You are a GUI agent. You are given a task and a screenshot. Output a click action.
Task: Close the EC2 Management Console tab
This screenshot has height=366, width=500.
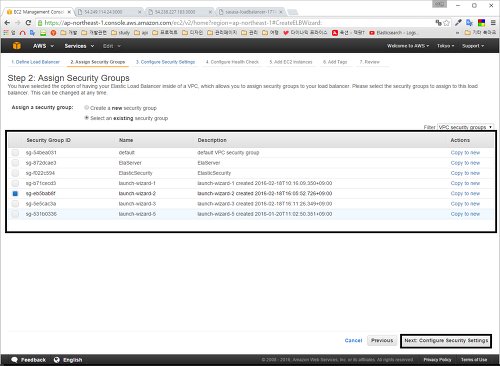coord(69,12)
